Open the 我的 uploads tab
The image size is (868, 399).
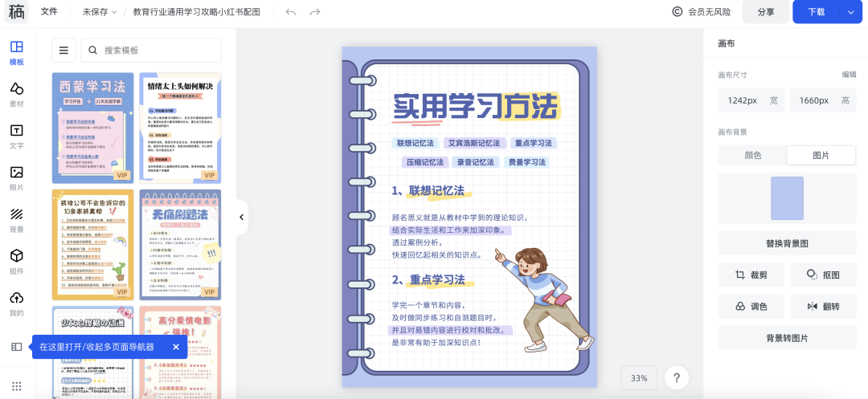pos(17,304)
